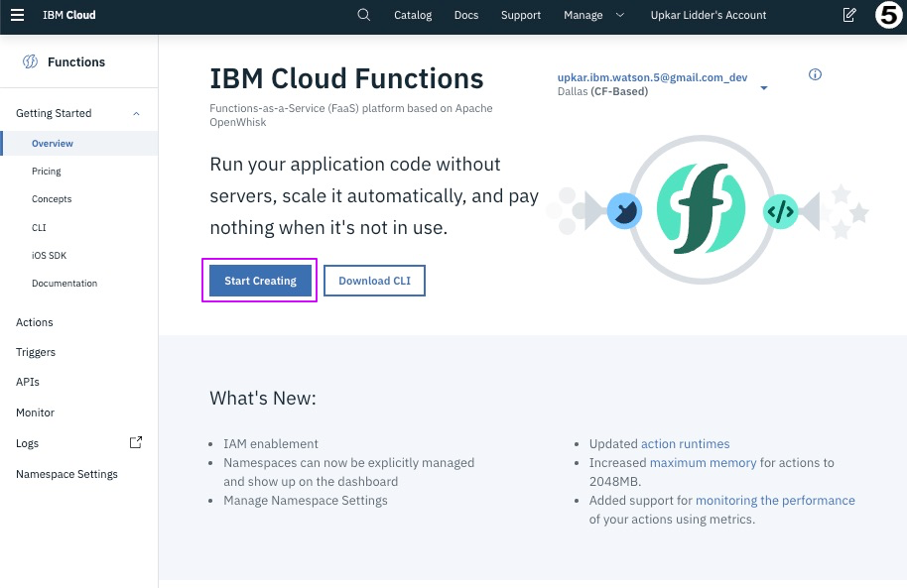Open Pricing in the sidebar
Image resolution: width=907 pixels, height=588 pixels.
coord(47,172)
